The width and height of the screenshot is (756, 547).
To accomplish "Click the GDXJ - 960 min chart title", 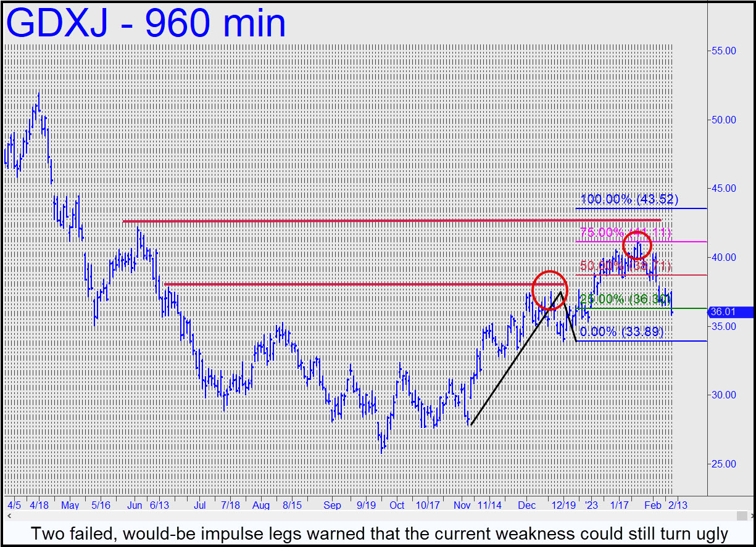I will [x=146, y=23].
